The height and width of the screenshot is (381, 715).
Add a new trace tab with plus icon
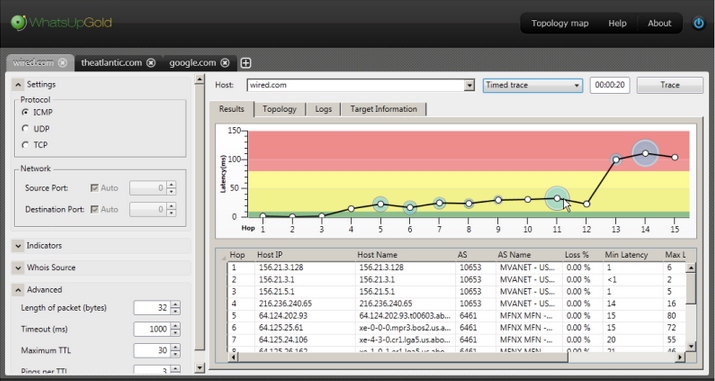(246, 63)
